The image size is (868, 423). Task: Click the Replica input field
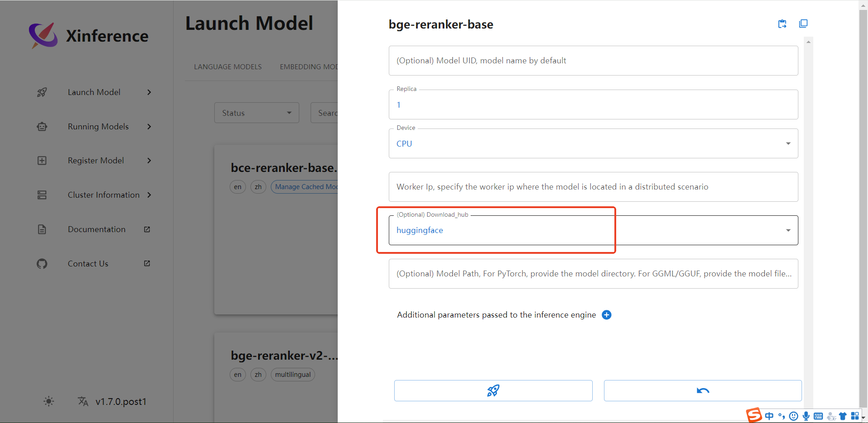tap(593, 105)
